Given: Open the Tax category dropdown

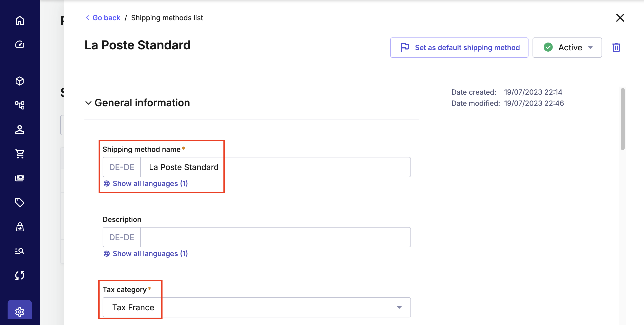Looking at the screenshot, I should point(257,307).
